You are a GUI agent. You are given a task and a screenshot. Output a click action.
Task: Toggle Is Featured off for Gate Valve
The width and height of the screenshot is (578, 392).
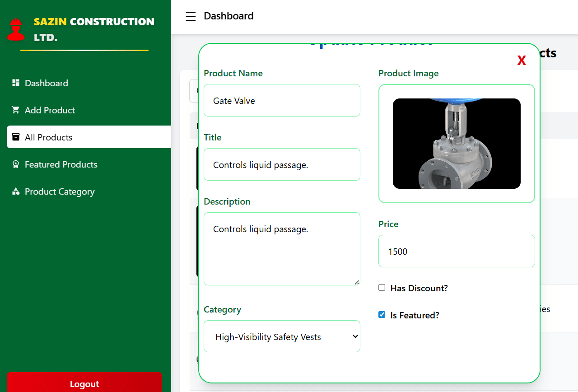[382, 314]
